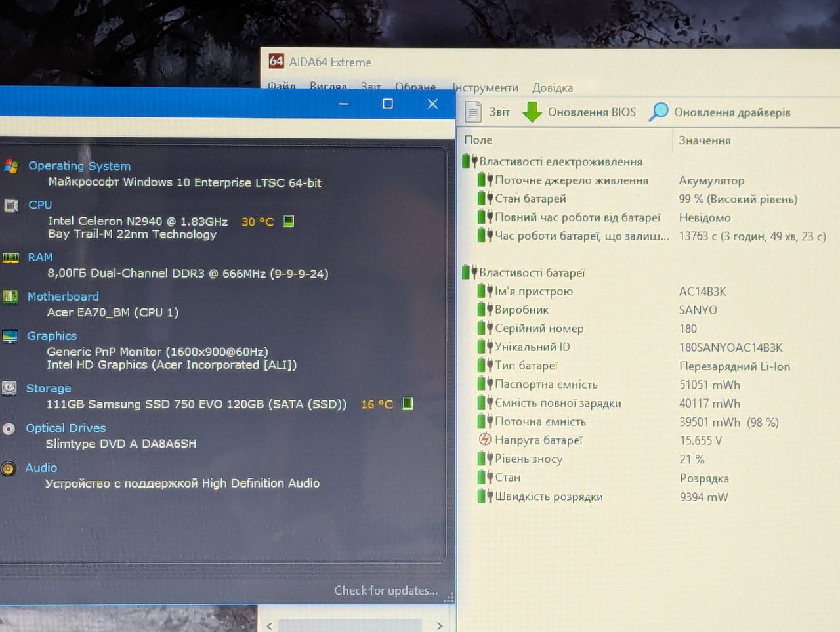Viewport: 840px width, 632px height.
Task: Select the Властивості електроживлення group row
Action: tap(560, 161)
